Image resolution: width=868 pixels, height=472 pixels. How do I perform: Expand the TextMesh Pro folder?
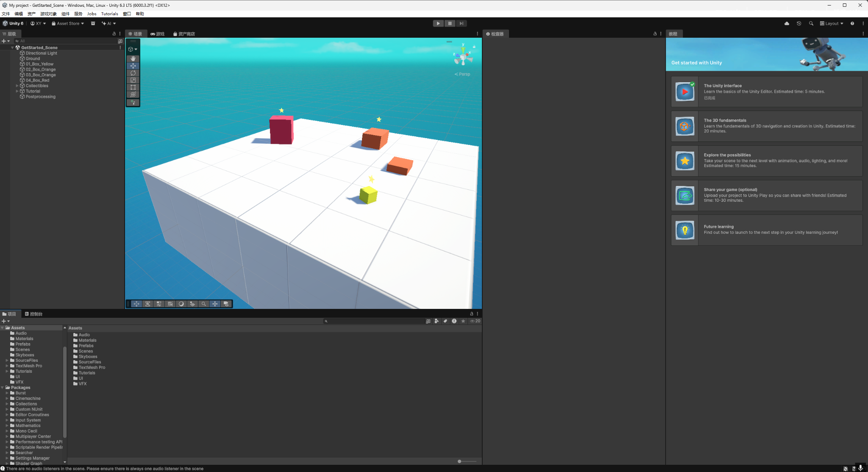(7, 366)
